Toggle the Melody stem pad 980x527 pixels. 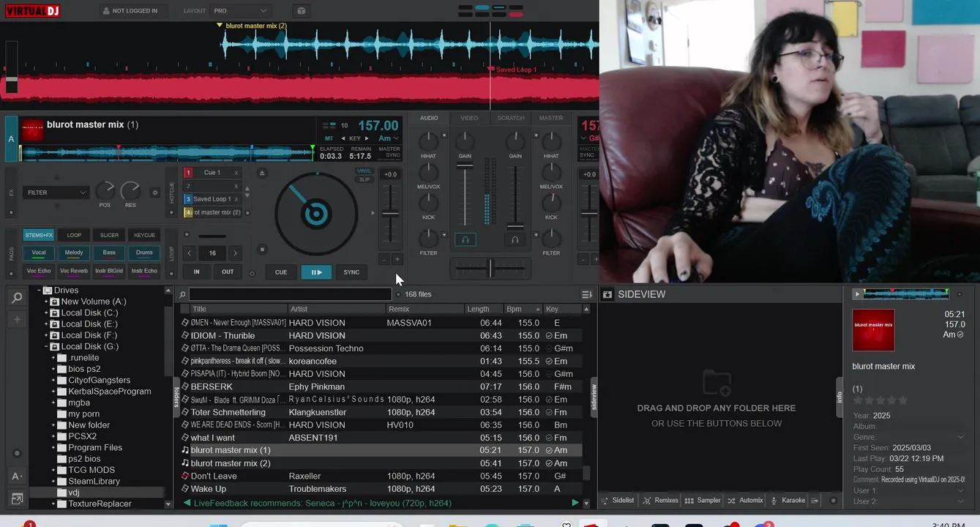coord(74,253)
